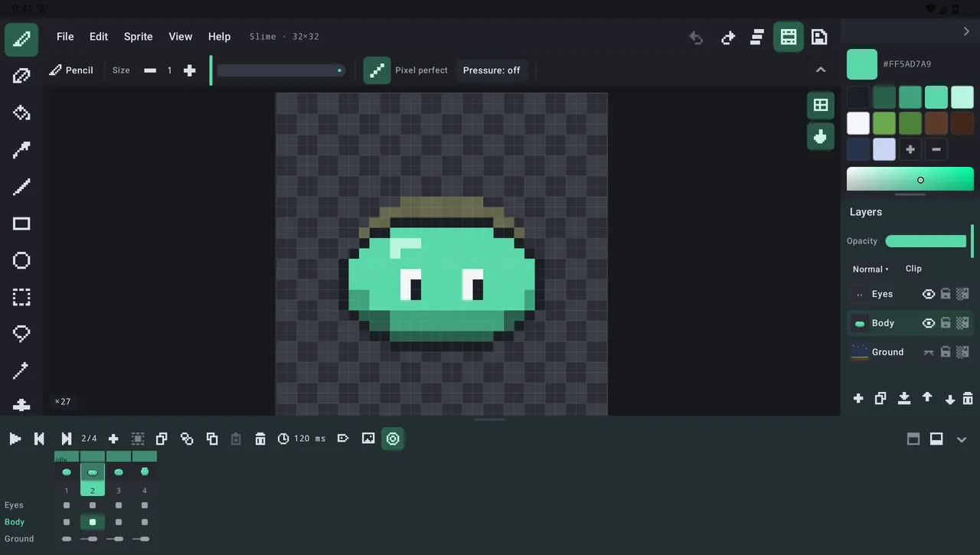Merge the layer down
Viewport: 980px width, 555px height.
(x=904, y=398)
